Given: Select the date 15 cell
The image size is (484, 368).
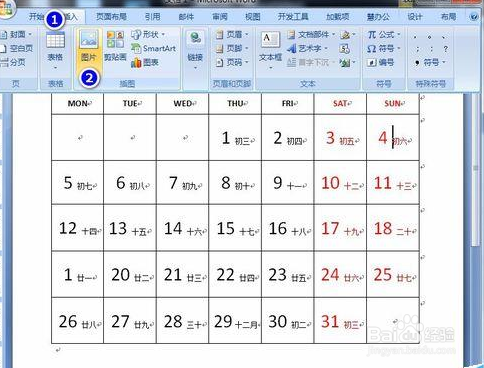Looking at the screenshot, I should point(235,228).
